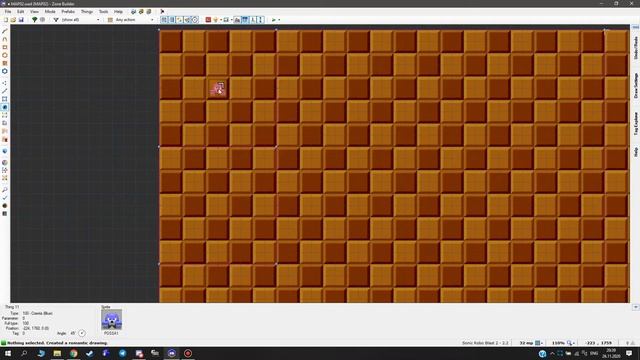Open the Chrome icon in taskbar

point(73,353)
